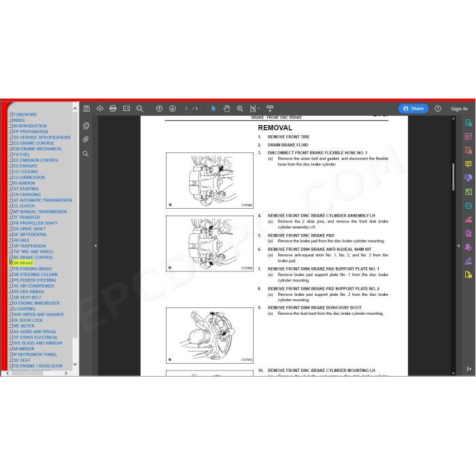Open EC EMISSION CONTROL bookmark
476x476 pixels.
36,160
